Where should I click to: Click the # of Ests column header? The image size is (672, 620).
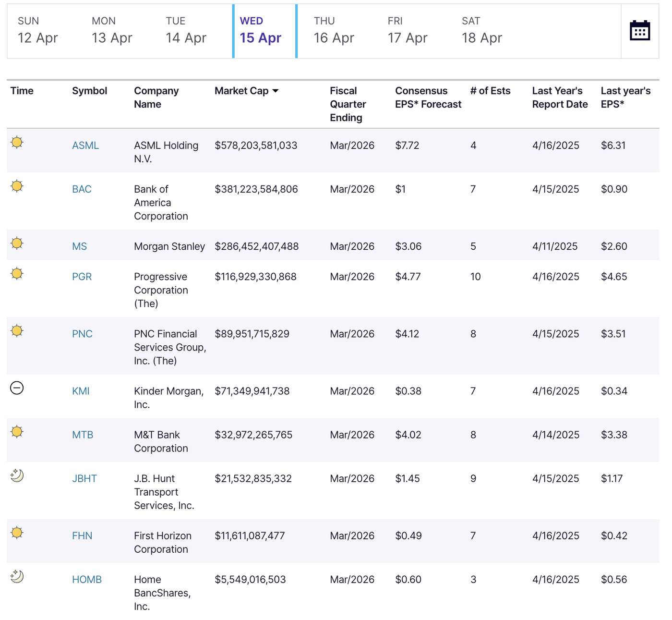coord(491,91)
